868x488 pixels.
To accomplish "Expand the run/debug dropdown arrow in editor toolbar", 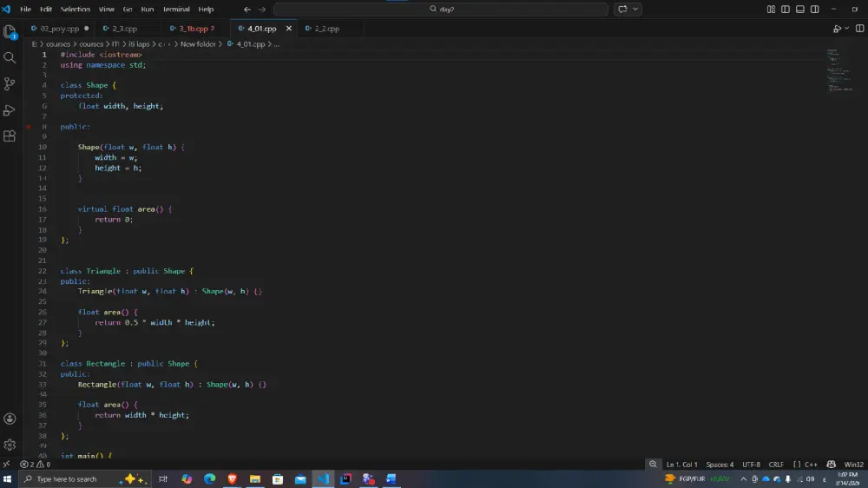I will pyautogui.click(x=847, y=29).
